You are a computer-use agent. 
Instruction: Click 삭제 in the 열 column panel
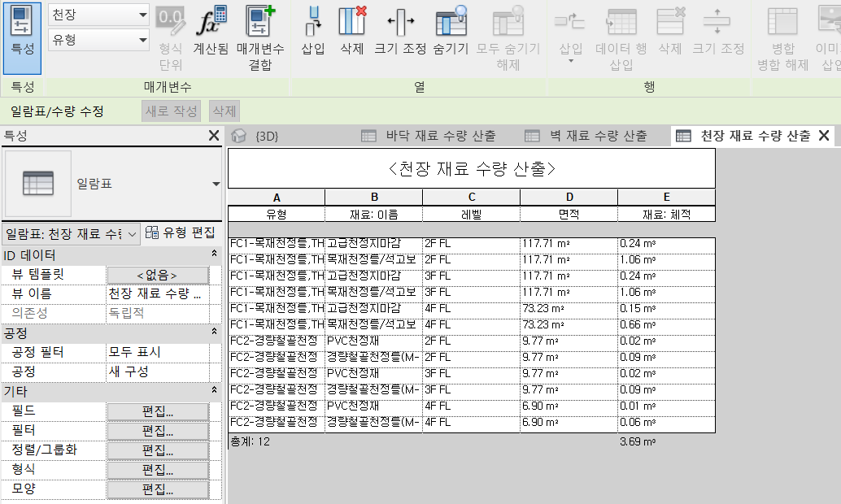click(x=352, y=31)
